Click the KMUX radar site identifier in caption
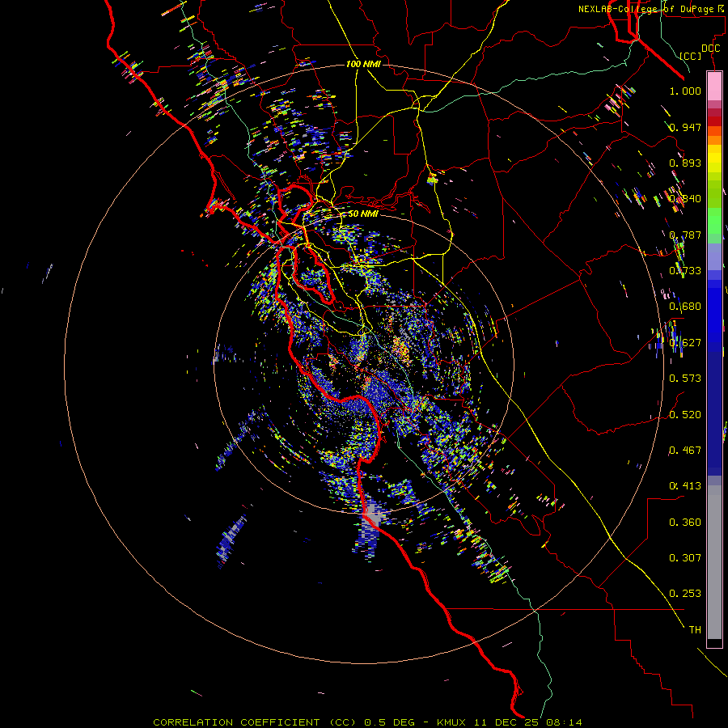The height and width of the screenshot is (728, 728). click(x=451, y=722)
